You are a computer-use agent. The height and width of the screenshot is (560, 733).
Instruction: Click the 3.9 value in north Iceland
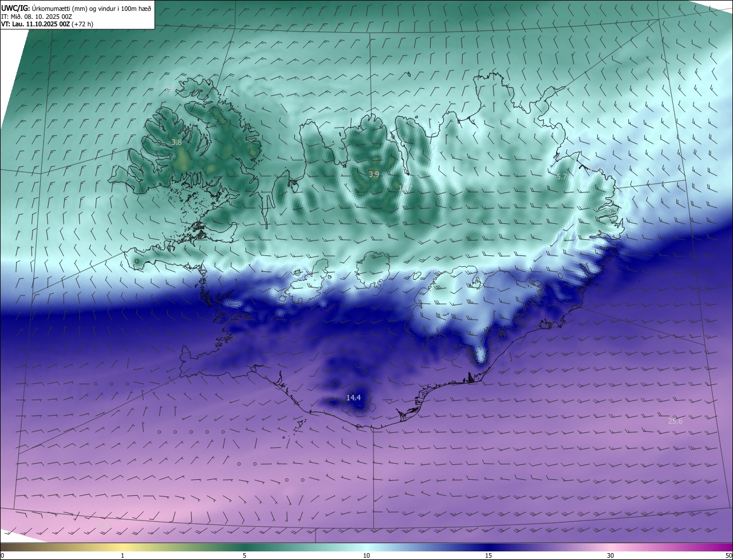point(374,174)
